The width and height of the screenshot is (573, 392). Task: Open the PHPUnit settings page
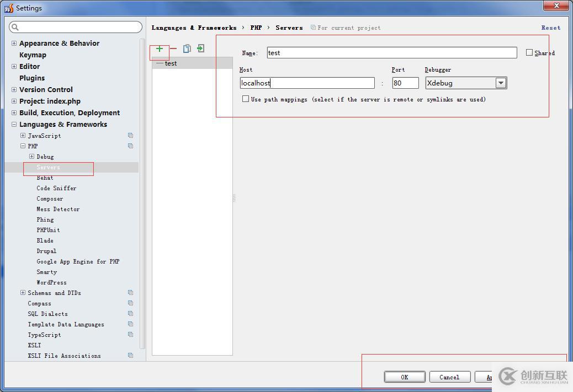click(48, 230)
